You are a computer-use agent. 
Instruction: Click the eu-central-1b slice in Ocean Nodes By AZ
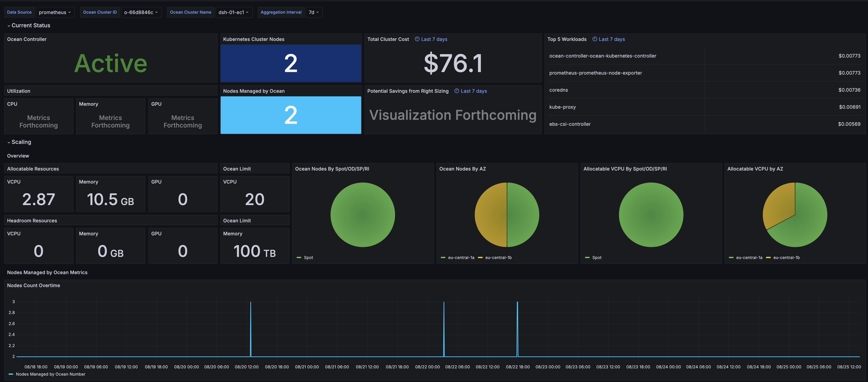(491, 215)
